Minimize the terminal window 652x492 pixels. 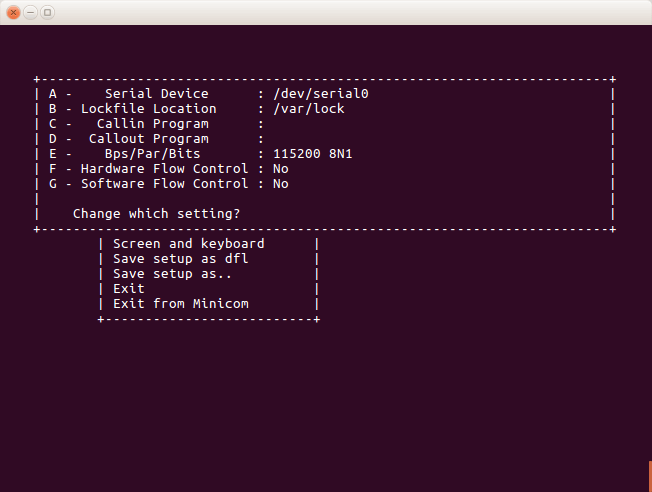pyautogui.click(x=30, y=12)
